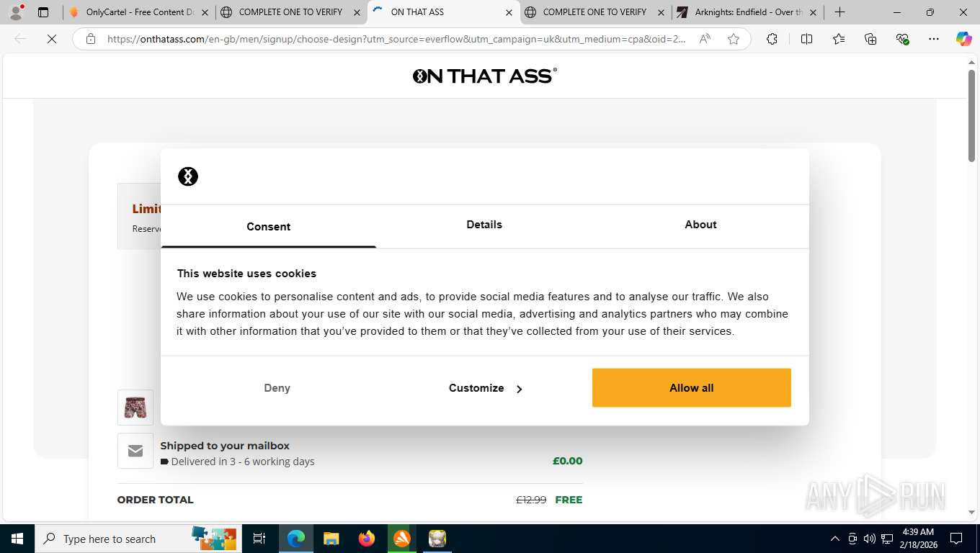The width and height of the screenshot is (980, 553).
Task: Open Copilot sidebar icon
Action: (964, 39)
